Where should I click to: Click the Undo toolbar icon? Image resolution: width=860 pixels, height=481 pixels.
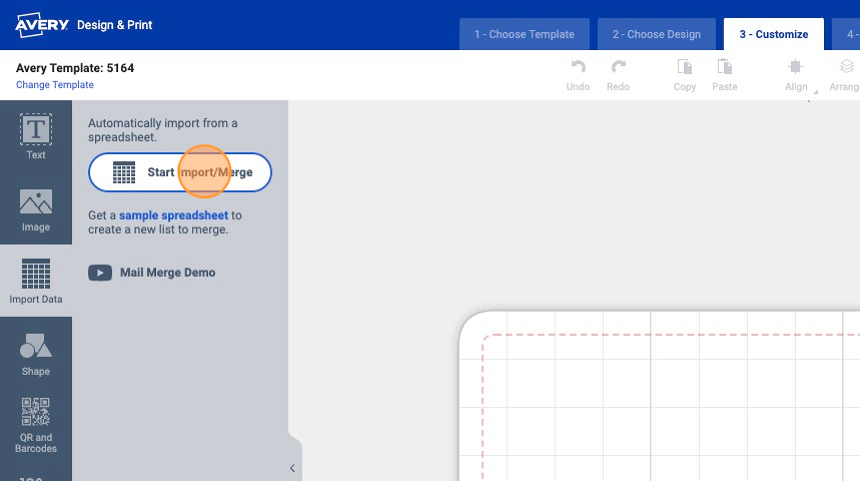(578, 75)
